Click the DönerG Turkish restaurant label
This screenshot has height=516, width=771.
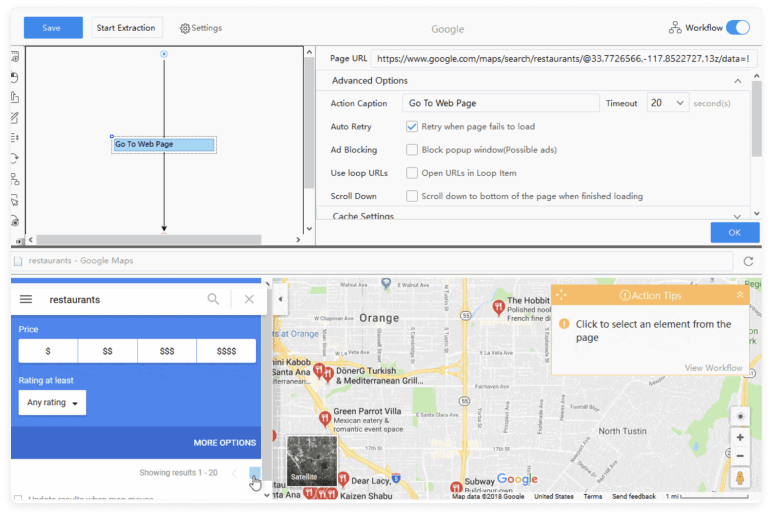coord(379,376)
